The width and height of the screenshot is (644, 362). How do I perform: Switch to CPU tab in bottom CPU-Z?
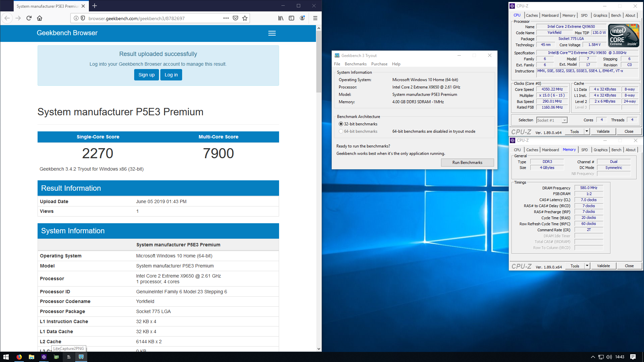(x=517, y=150)
